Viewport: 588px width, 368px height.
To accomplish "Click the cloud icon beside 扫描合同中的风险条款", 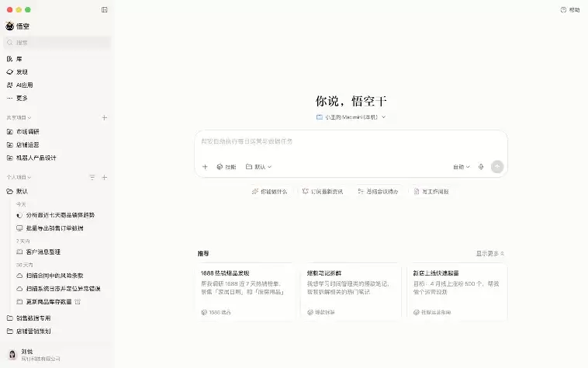I will click(x=19, y=276).
